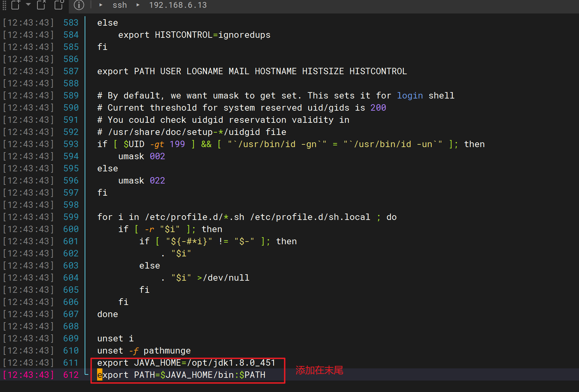
Task: Click the new tab icon in the toolbar
Action: tap(15, 5)
